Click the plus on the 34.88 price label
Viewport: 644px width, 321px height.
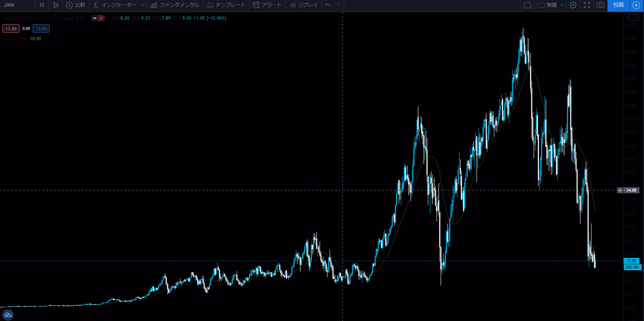coord(620,190)
